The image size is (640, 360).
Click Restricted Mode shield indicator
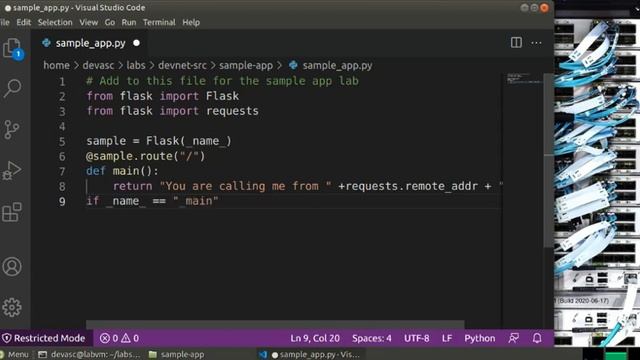click(44, 338)
